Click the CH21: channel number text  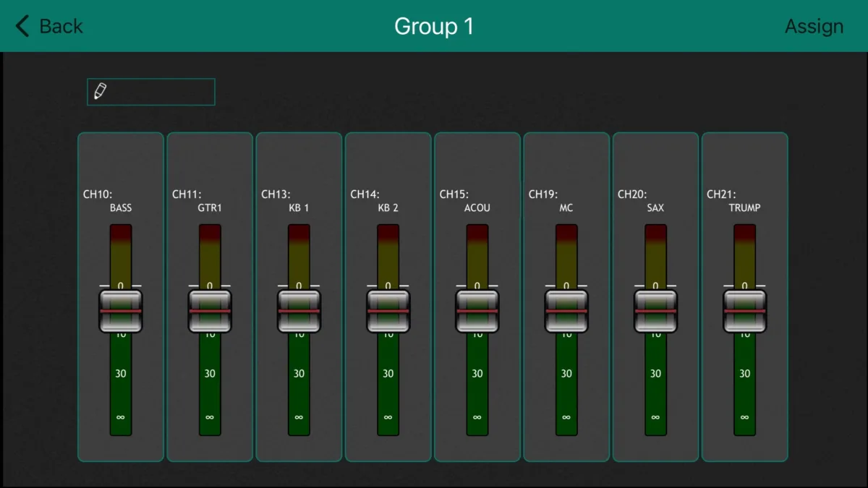tap(722, 194)
